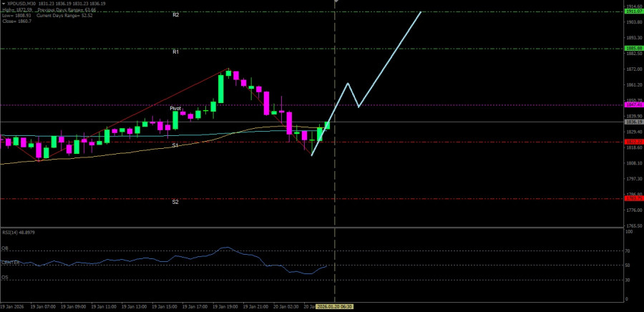
Task: Click the red S1 price tag
Action: coord(634,142)
